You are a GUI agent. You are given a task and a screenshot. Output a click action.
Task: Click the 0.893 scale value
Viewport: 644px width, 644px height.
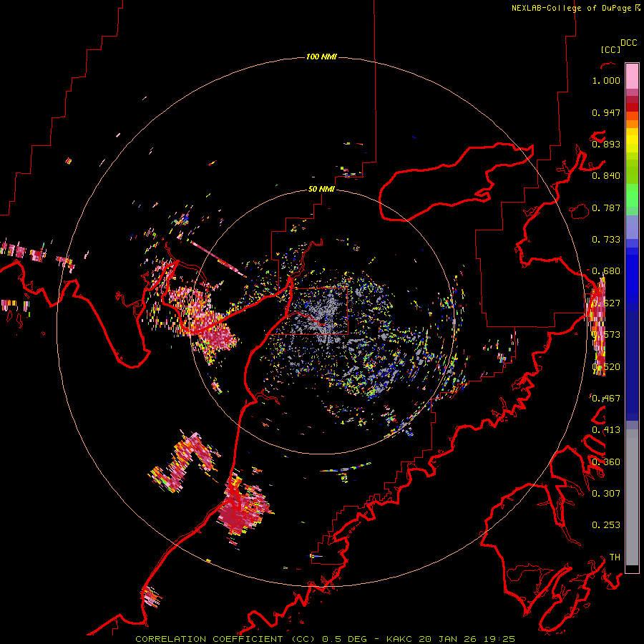[606, 144]
